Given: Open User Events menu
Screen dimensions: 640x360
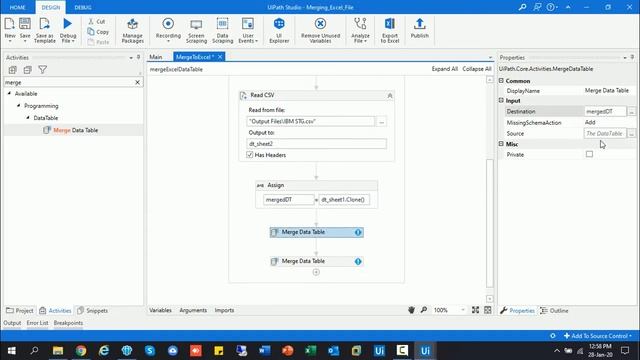Looking at the screenshot, I should pyautogui.click(x=248, y=30).
